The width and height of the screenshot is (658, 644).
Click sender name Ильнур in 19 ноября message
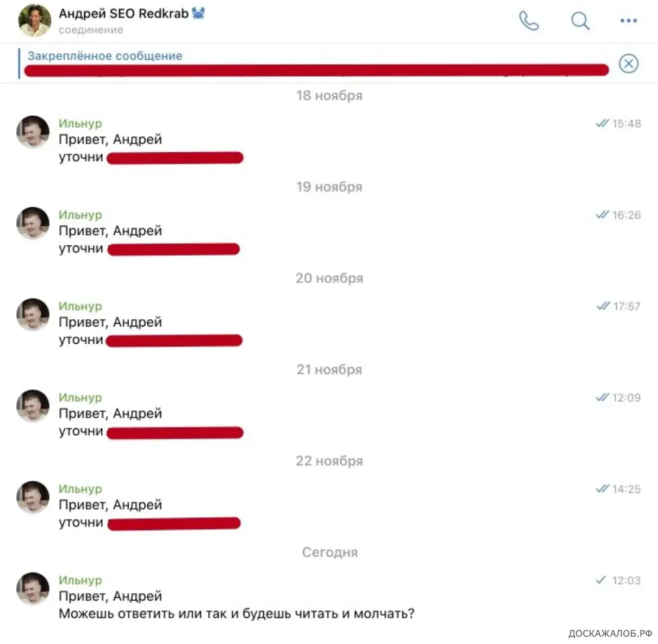point(80,215)
